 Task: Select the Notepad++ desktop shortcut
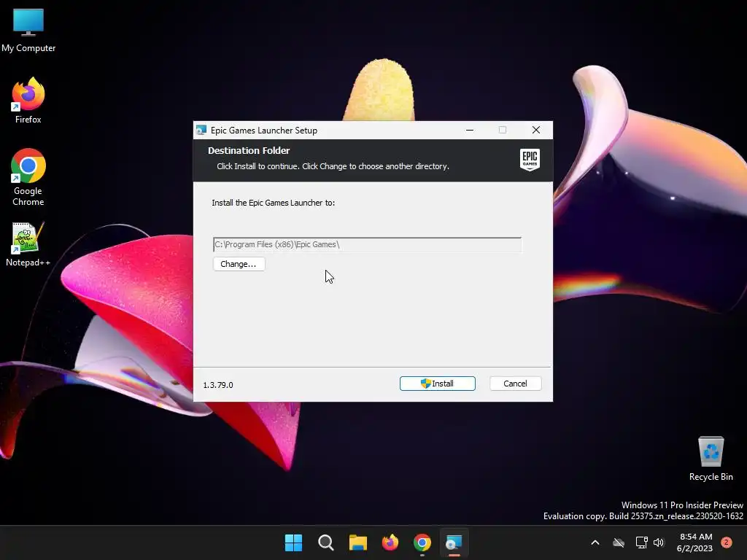click(x=28, y=244)
